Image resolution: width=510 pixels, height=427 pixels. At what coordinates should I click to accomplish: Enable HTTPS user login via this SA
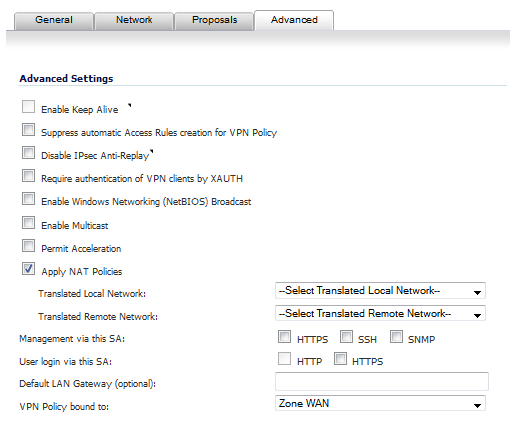(340, 359)
